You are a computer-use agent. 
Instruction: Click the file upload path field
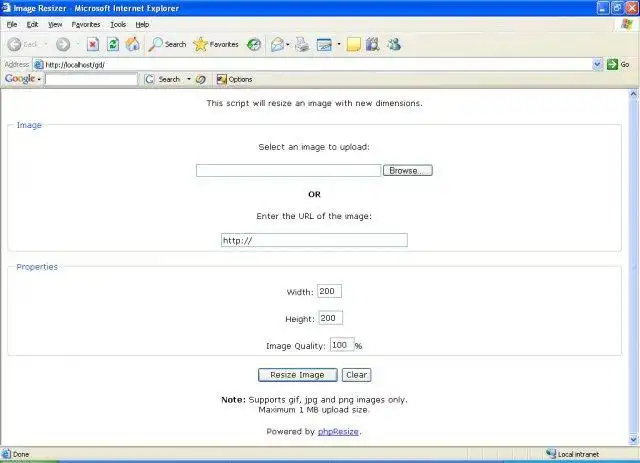(289, 170)
